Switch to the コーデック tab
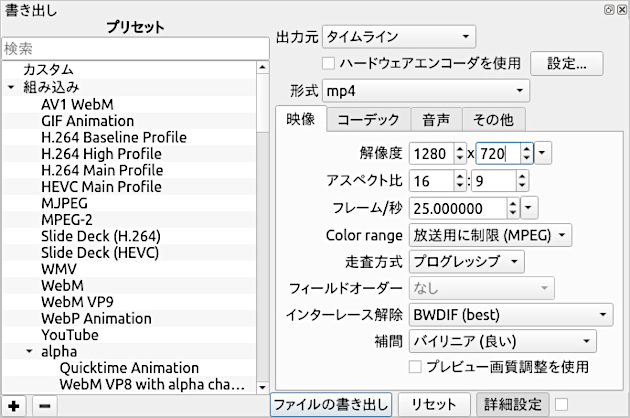The image size is (630, 418). (368, 120)
